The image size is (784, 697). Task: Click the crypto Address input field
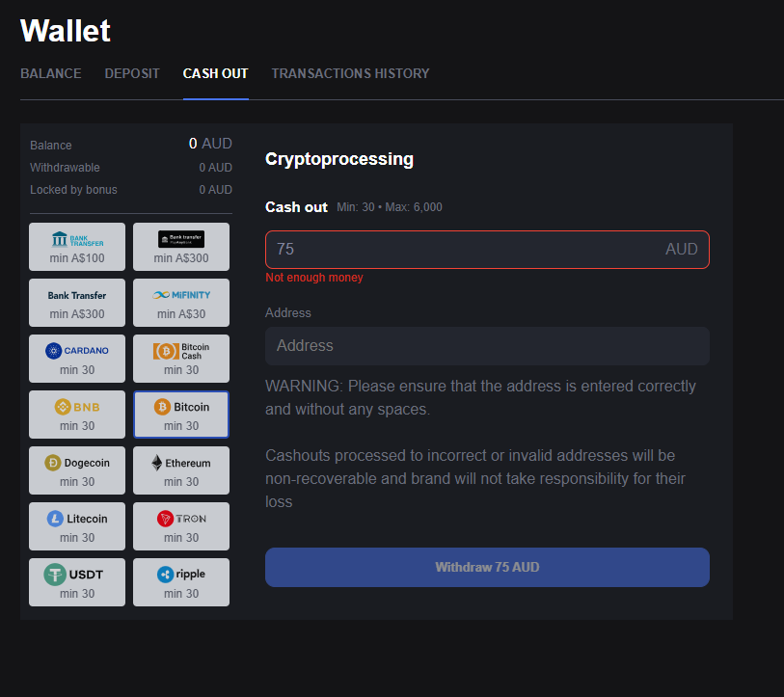[x=487, y=346]
